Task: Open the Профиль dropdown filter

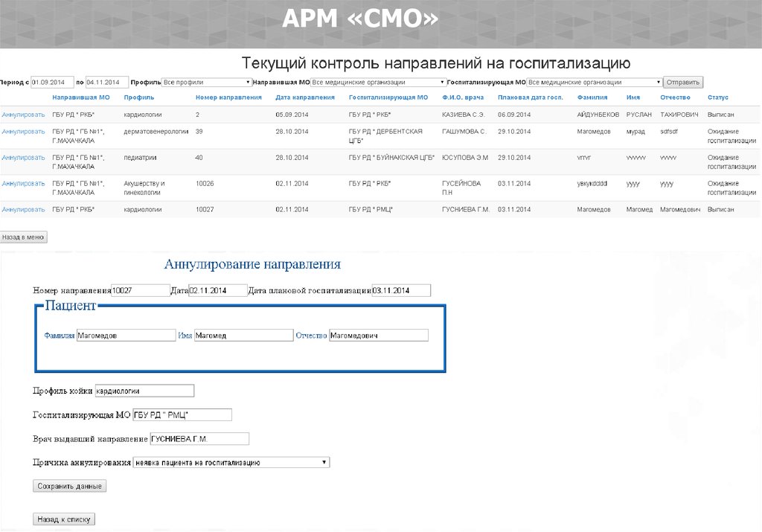Action: pos(207,83)
